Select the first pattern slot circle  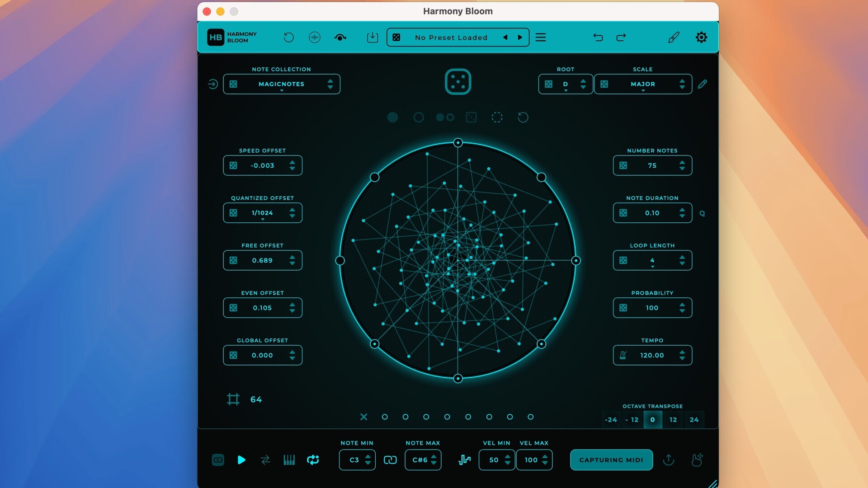(385, 417)
